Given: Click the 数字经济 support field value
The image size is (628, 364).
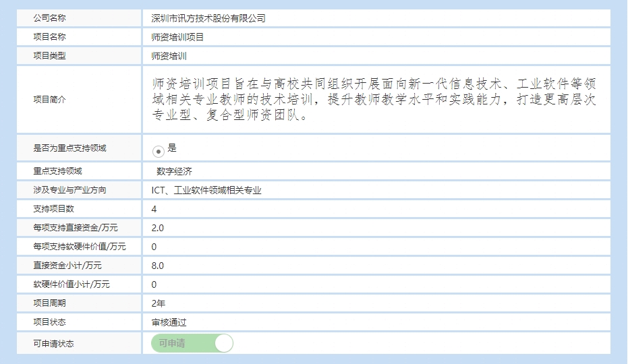Looking at the screenshot, I should coord(174,171).
